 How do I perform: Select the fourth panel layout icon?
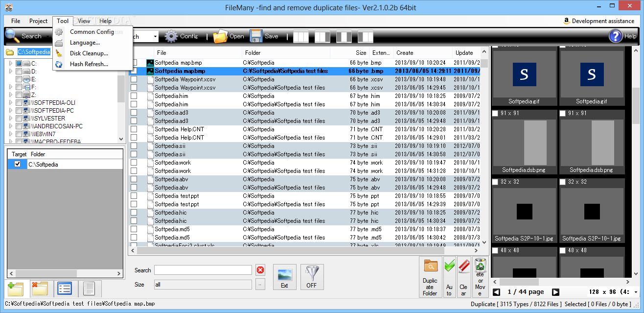tap(366, 37)
